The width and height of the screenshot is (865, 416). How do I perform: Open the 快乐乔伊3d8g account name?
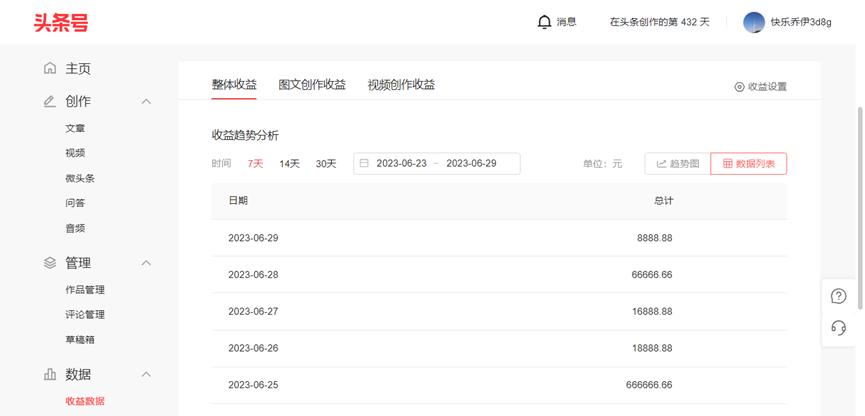pyautogui.click(x=801, y=22)
